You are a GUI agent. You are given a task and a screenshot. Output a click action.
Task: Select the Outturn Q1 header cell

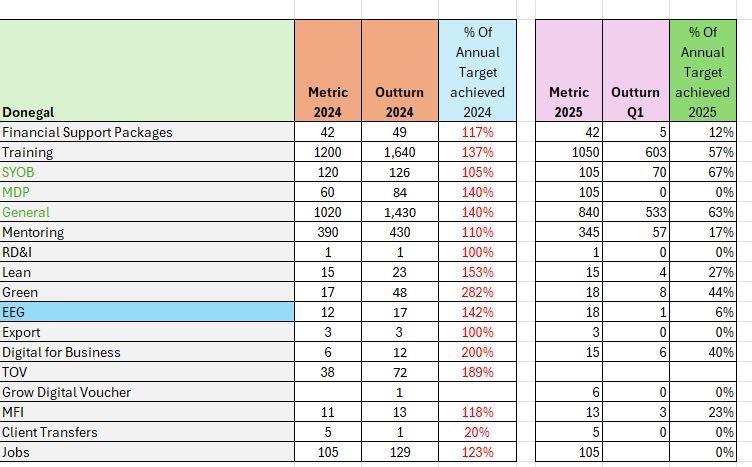[x=635, y=101]
